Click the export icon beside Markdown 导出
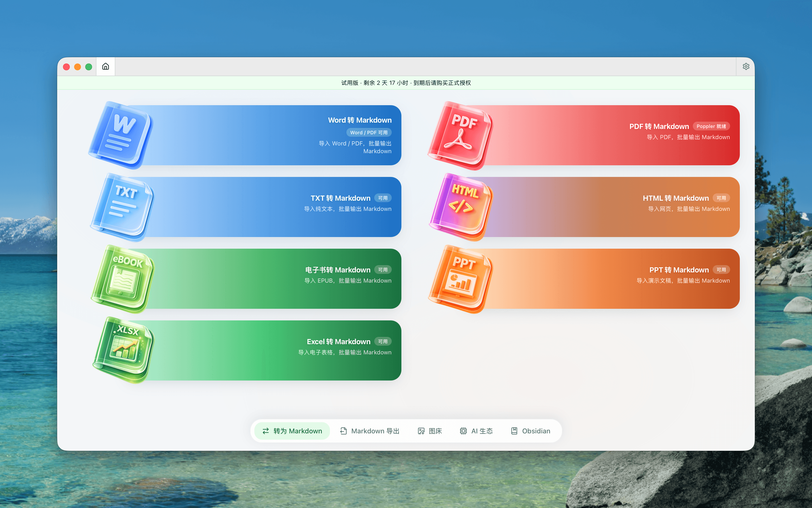 click(x=343, y=431)
